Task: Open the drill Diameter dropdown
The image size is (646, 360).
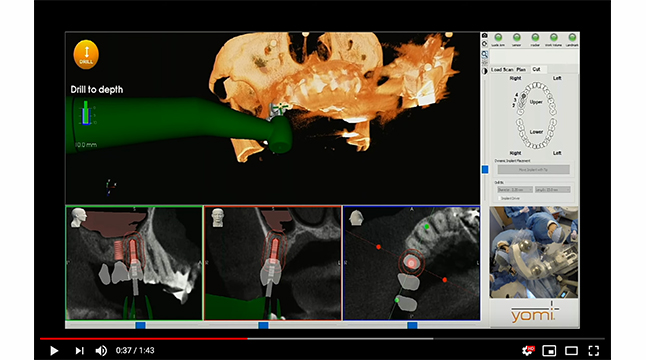Action: [x=515, y=189]
